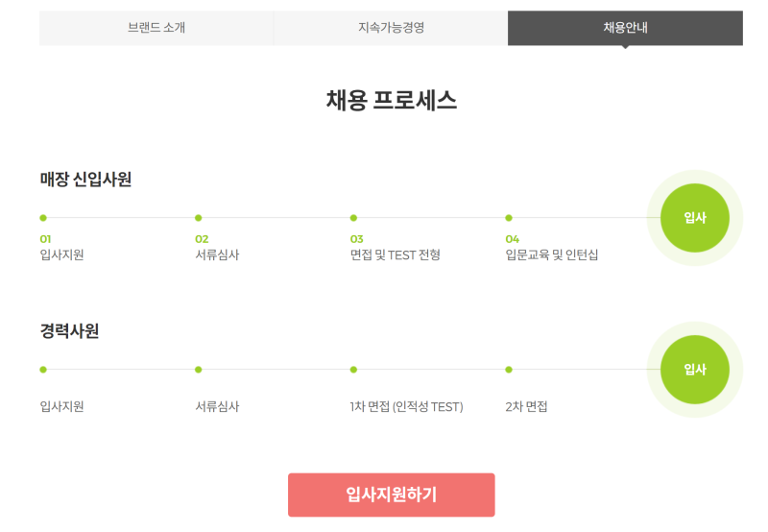Image resolution: width=768 pixels, height=532 pixels.
Task: Select the dot above 1차 면접 (인적성 TEST)
Action: tap(353, 370)
